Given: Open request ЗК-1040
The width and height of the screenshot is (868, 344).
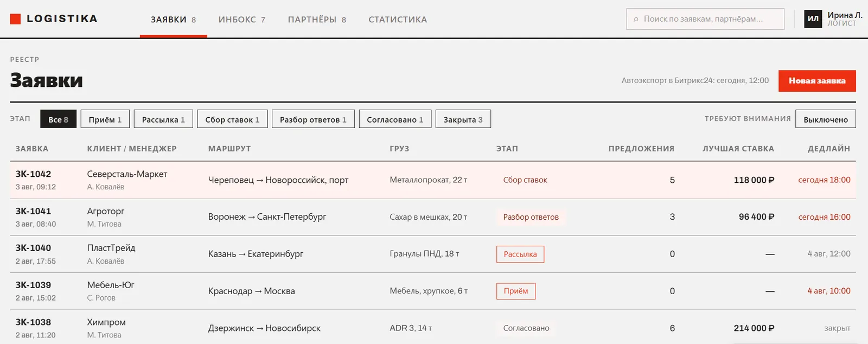Looking at the screenshot, I should 33,248.
